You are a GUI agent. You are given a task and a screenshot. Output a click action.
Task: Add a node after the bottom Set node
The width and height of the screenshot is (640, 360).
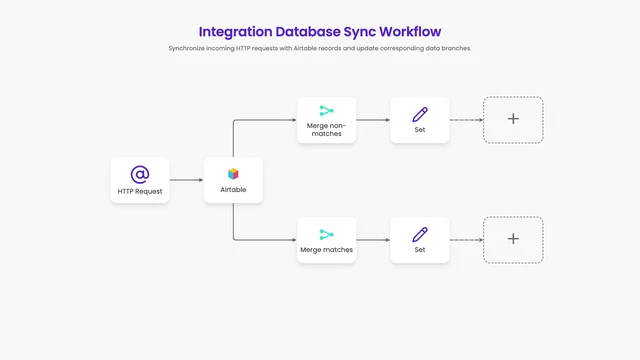click(x=513, y=240)
